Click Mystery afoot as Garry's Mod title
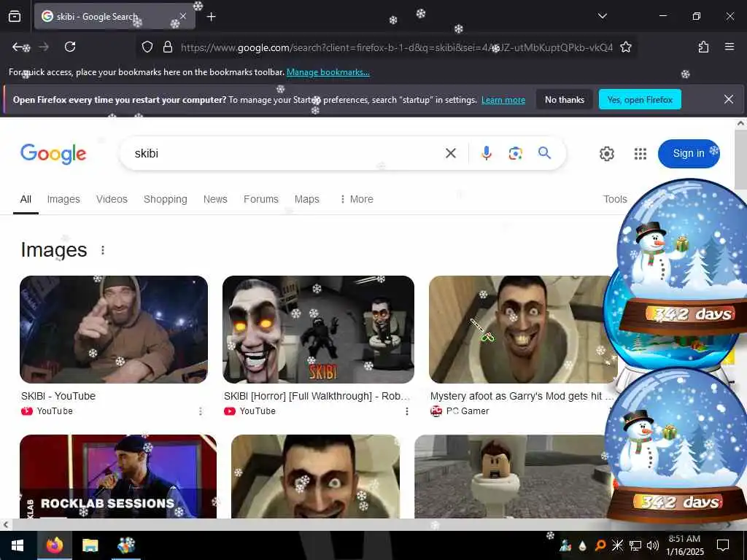Screen dimensions: 747x560 click(521, 396)
